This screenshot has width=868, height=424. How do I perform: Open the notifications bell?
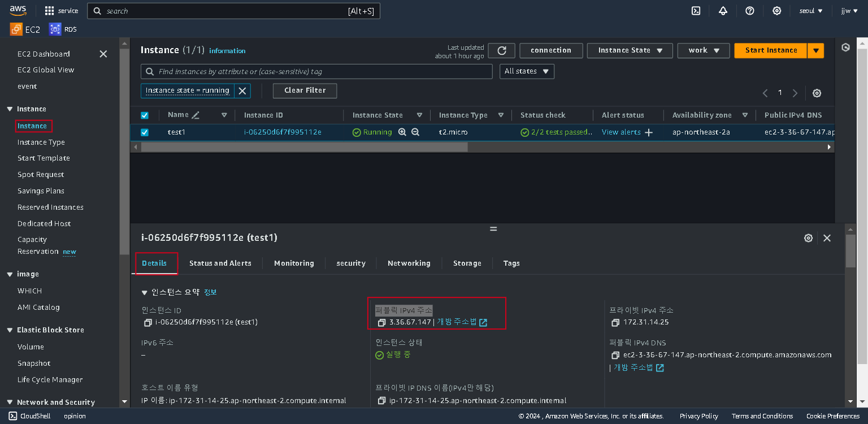point(723,11)
